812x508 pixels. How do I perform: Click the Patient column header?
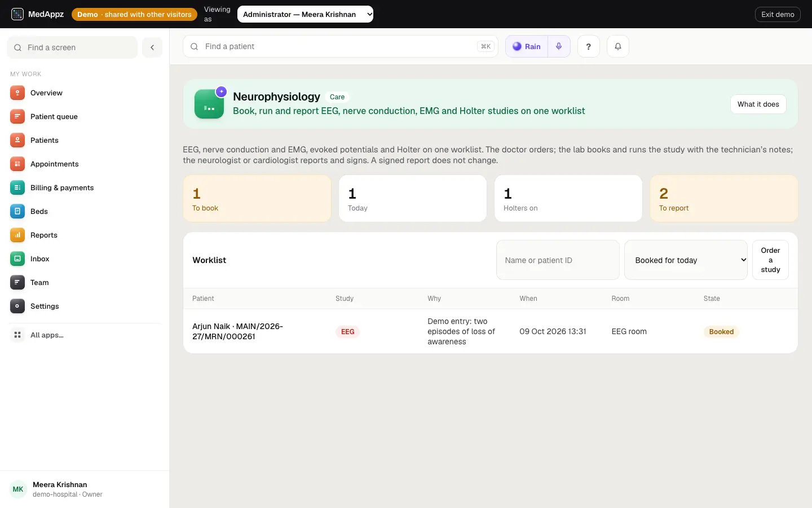(x=203, y=298)
